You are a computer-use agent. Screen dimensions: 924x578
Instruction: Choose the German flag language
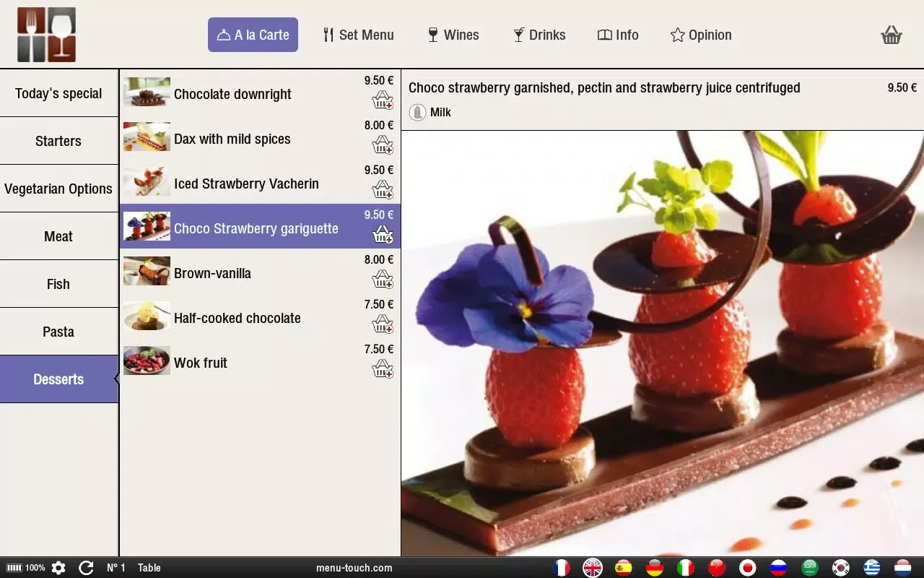(x=655, y=568)
